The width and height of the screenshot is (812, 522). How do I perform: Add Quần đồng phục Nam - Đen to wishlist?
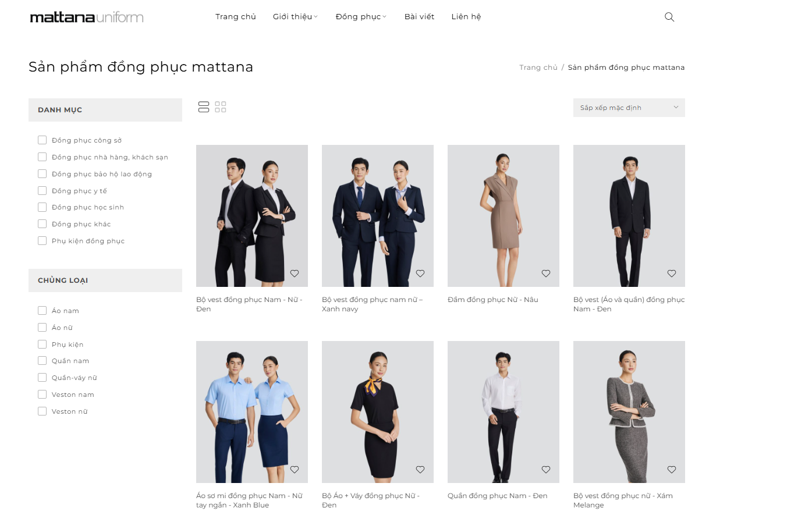pos(546,470)
